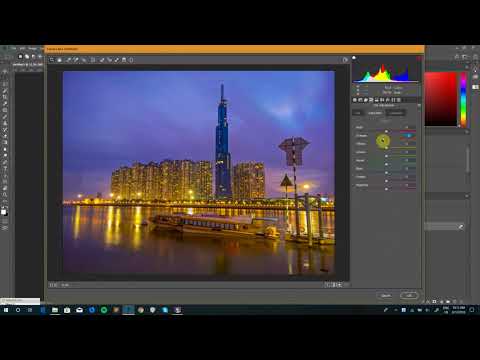The image size is (480, 360).
Task: Click the Cancel button
Action: click(386, 295)
